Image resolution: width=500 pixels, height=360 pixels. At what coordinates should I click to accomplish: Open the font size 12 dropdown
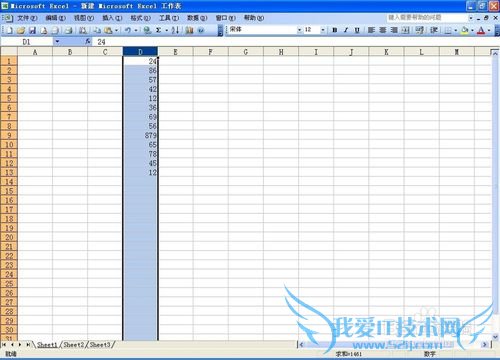[323, 30]
